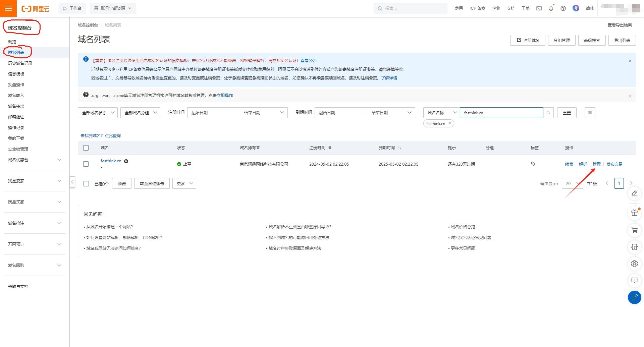This screenshot has height=347, width=644.
Task: Go to previous page arrow
Action: click(x=607, y=183)
